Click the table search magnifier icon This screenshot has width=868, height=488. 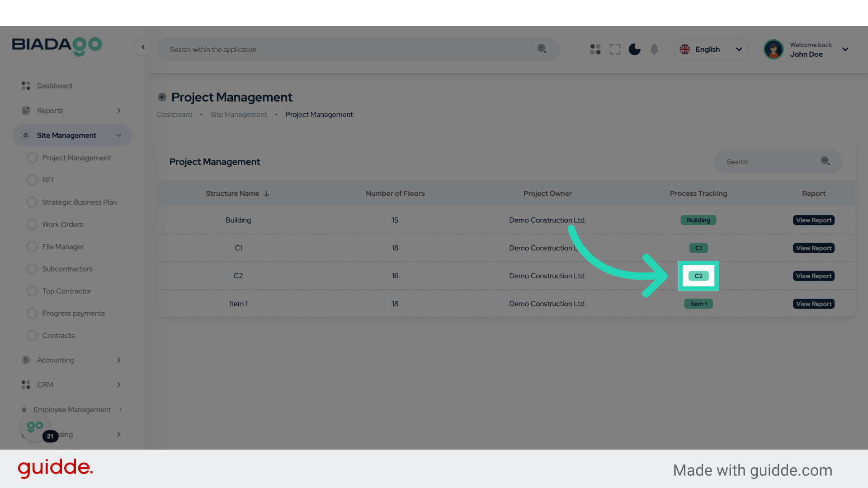[x=825, y=161]
